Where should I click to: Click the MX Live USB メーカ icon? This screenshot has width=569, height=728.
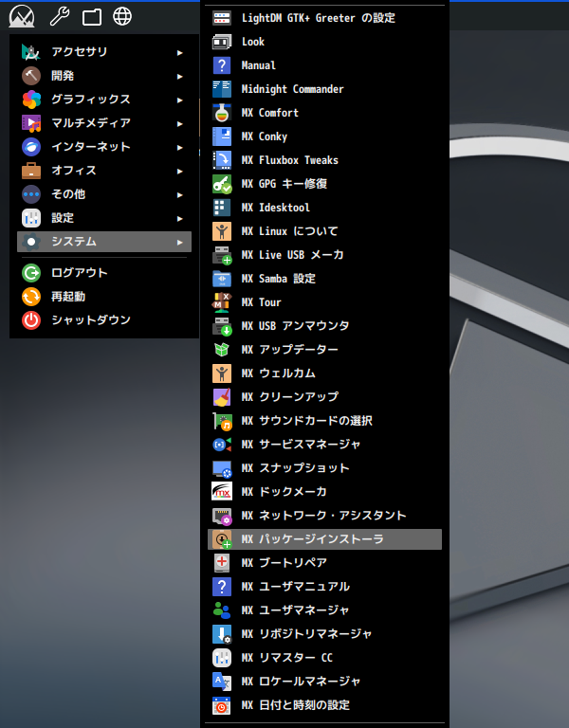tap(222, 255)
